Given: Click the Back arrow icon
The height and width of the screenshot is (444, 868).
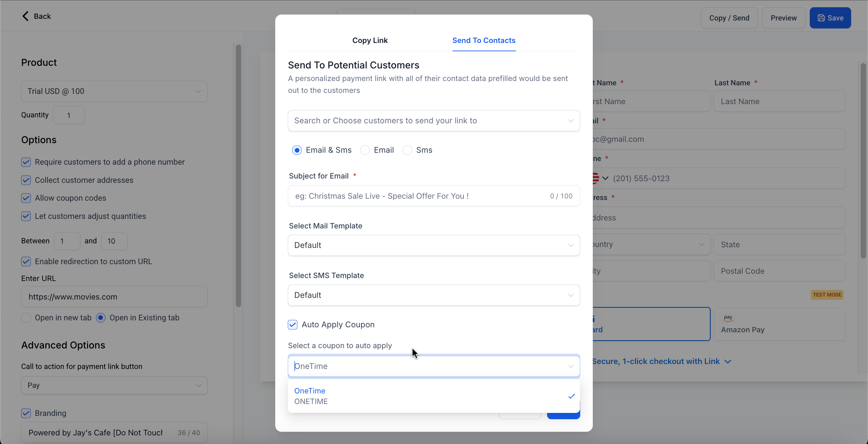Looking at the screenshot, I should click(x=25, y=16).
